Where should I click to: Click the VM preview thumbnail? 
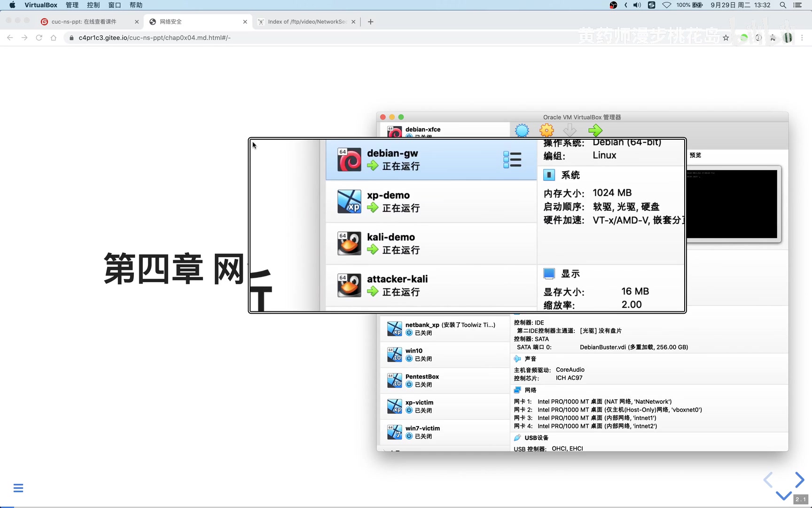click(x=732, y=204)
